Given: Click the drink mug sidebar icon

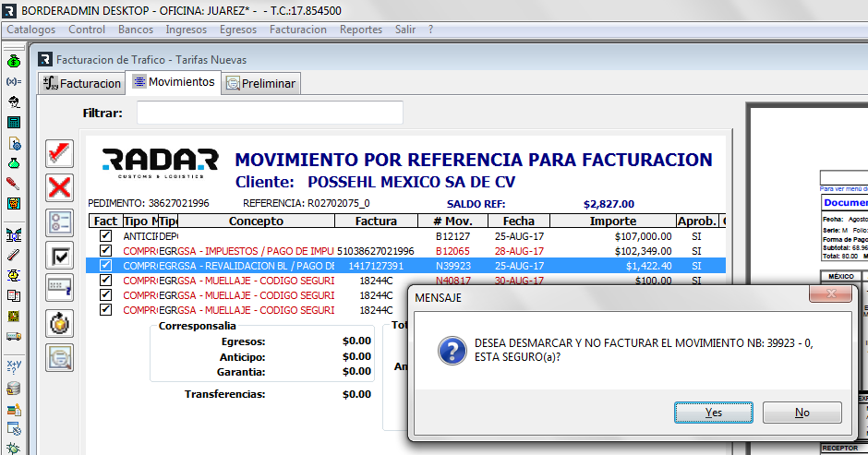Looking at the screenshot, I should pos(14,204).
